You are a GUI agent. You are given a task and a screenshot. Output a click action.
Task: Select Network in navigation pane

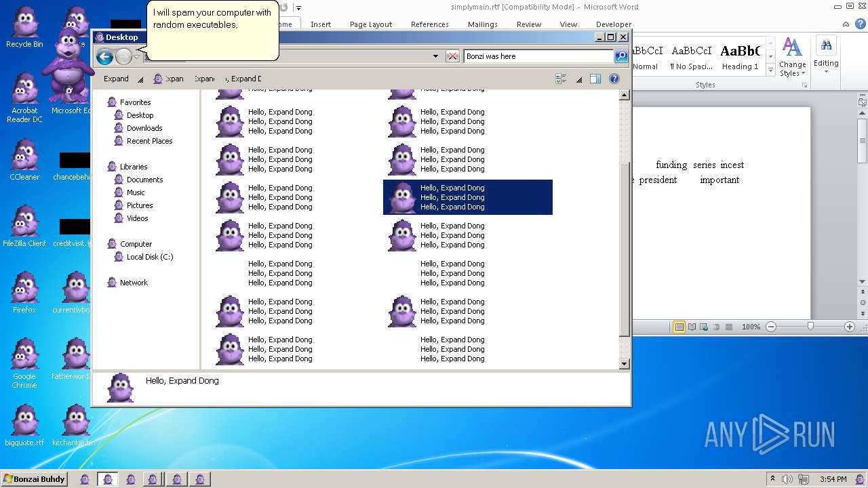[x=134, y=283]
